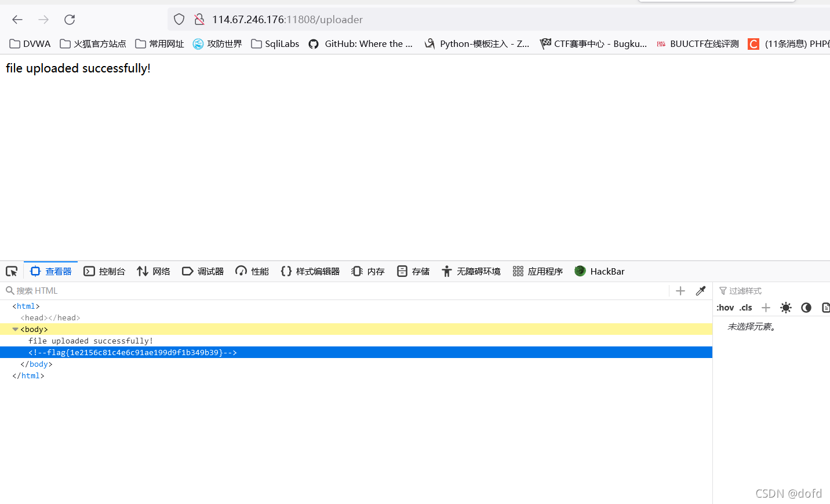Switch to the 样式编辑器 style editor tab
The height and width of the screenshot is (504, 830).
click(310, 272)
